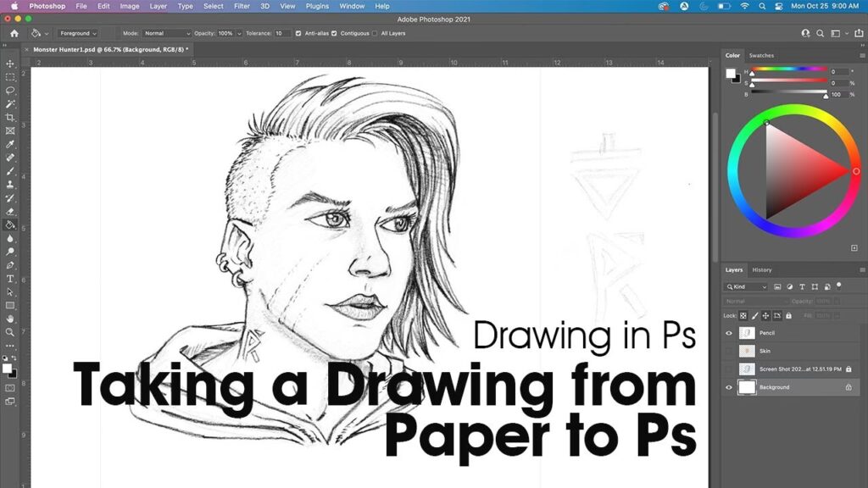Open the Mode dropdown set to Normal
The height and width of the screenshot is (488, 868).
click(x=166, y=33)
